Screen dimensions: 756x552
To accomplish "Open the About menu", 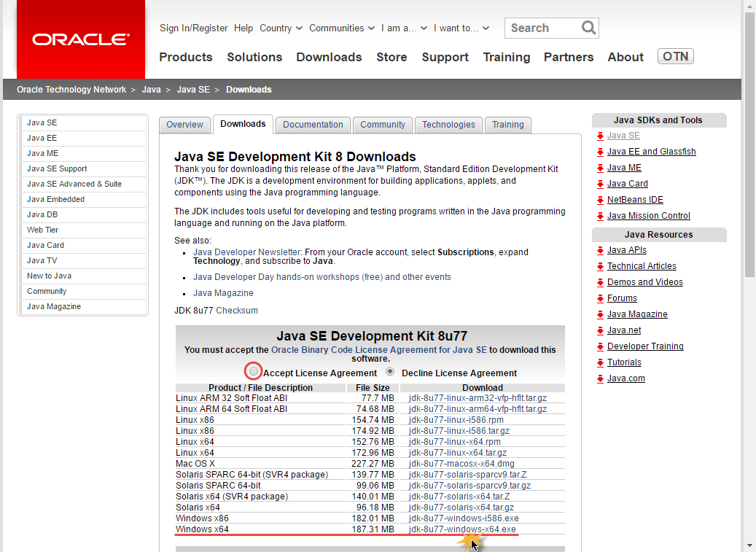I will [x=626, y=57].
